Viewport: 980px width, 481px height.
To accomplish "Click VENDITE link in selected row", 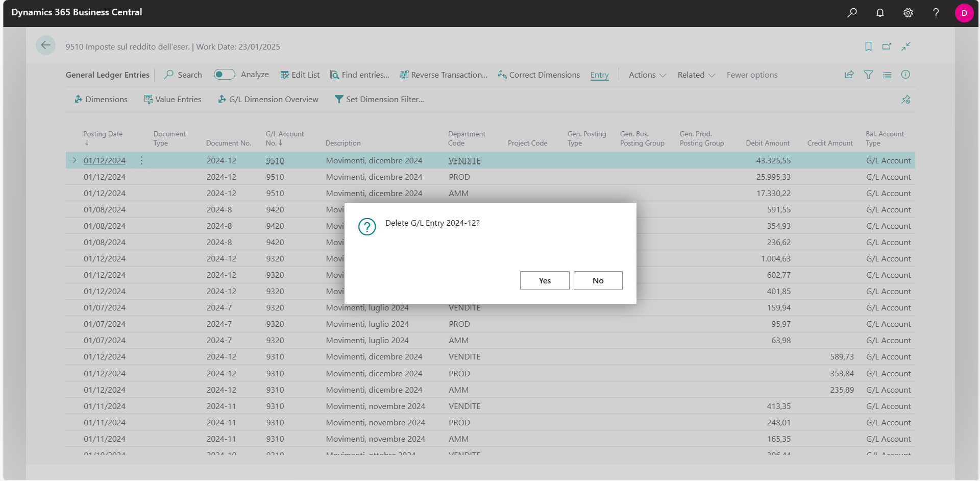I will coord(464,160).
